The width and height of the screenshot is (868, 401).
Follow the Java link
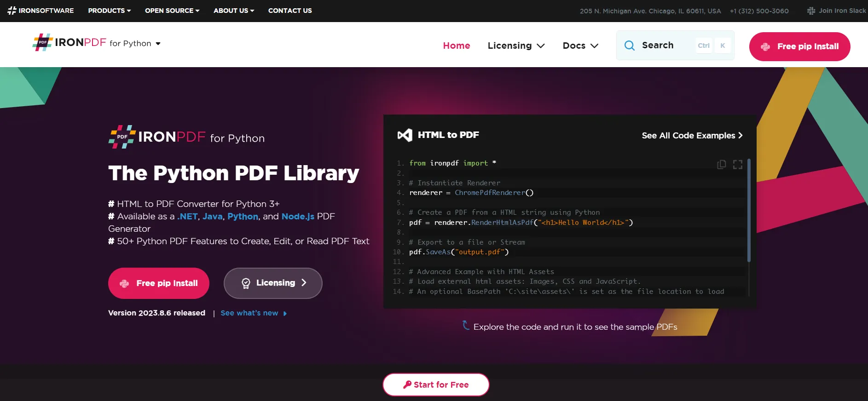click(x=212, y=216)
